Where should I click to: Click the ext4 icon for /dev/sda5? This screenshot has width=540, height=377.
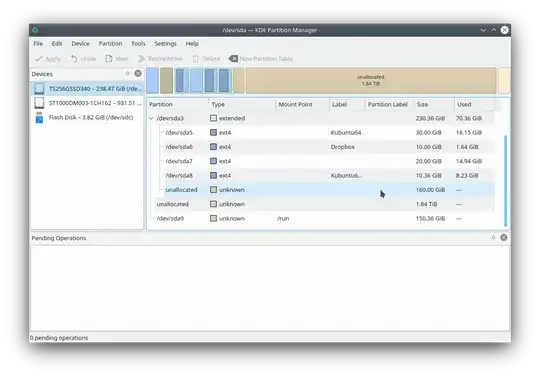pyautogui.click(x=214, y=133)
